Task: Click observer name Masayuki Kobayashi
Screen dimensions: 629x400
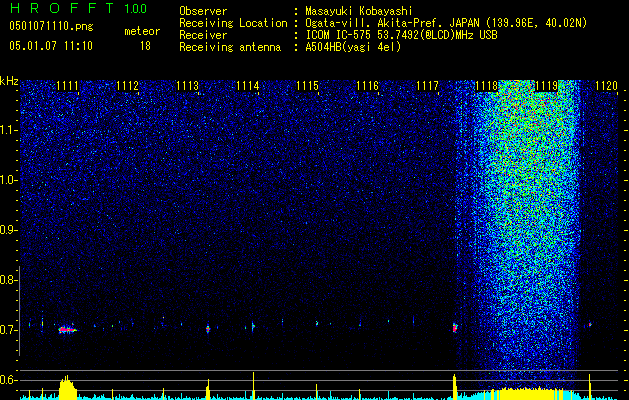Action: tap(359, 11)
